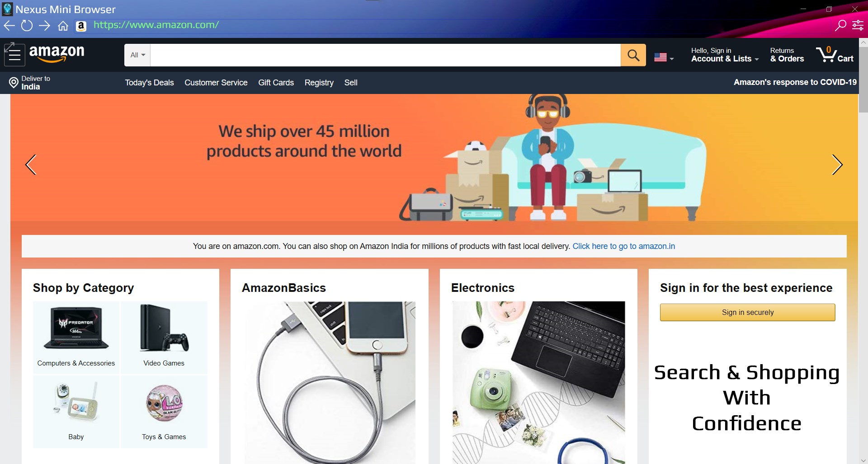Screen dimensions: 868x464
Task: Click the orange Amazon search button
Action: [633, 55]
